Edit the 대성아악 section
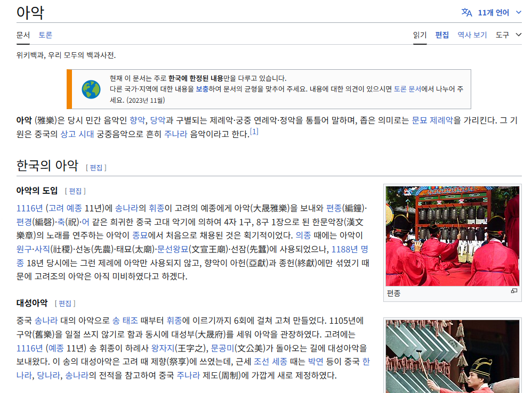 tap(65, 303)
